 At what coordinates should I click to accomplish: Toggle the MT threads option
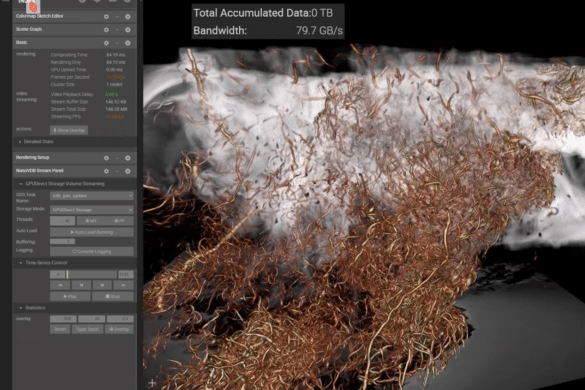tap(91, 221)
